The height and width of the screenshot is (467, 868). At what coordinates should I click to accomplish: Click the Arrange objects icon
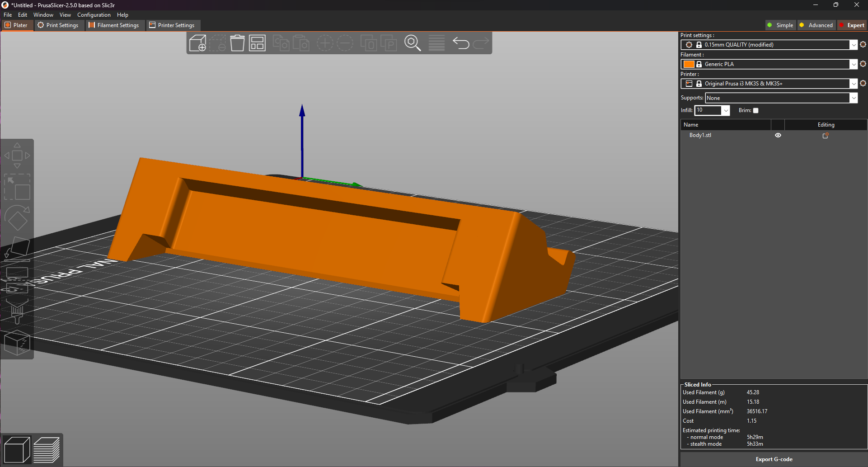(257, 43)
